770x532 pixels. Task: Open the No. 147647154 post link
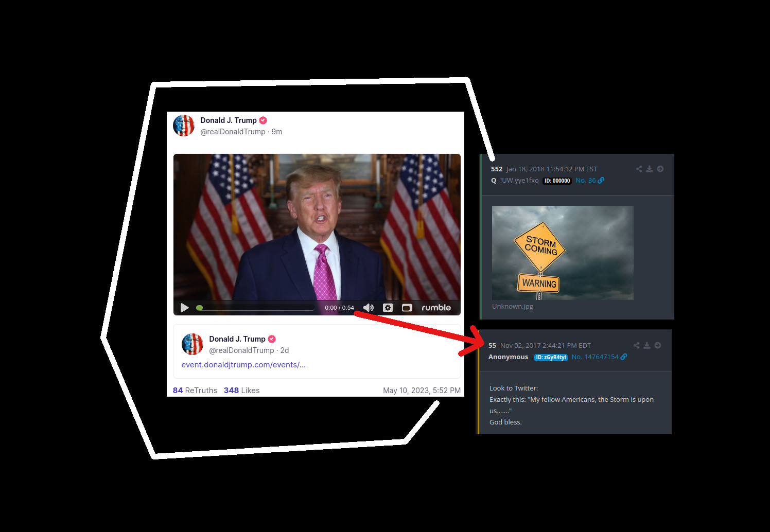[599, 357]
